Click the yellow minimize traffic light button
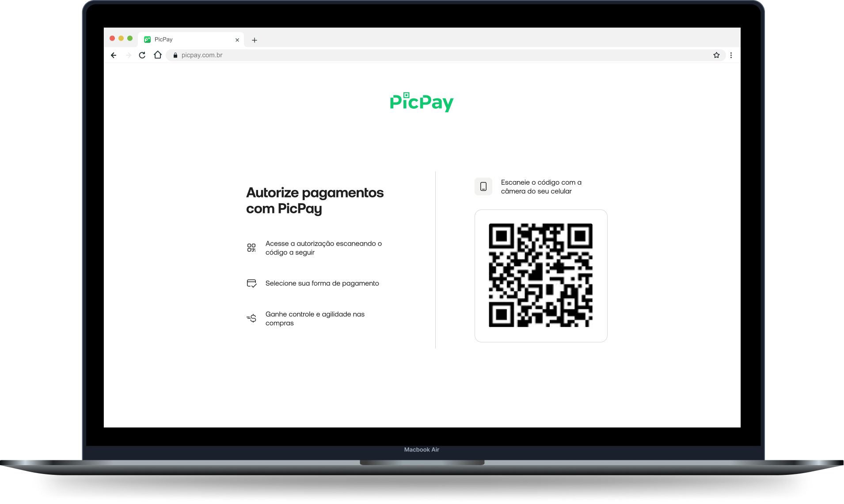Screen dimensions: 844x504 pyautogui.click(x=120, y=38)
